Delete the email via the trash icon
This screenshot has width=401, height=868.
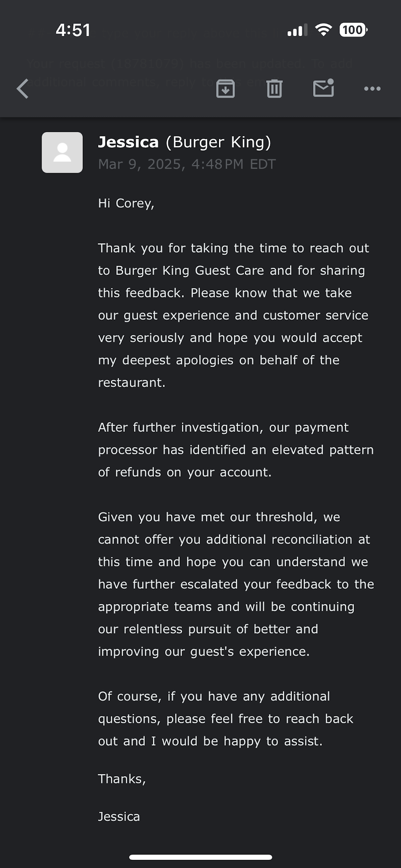pyautogui.click(x=274, y=89)
